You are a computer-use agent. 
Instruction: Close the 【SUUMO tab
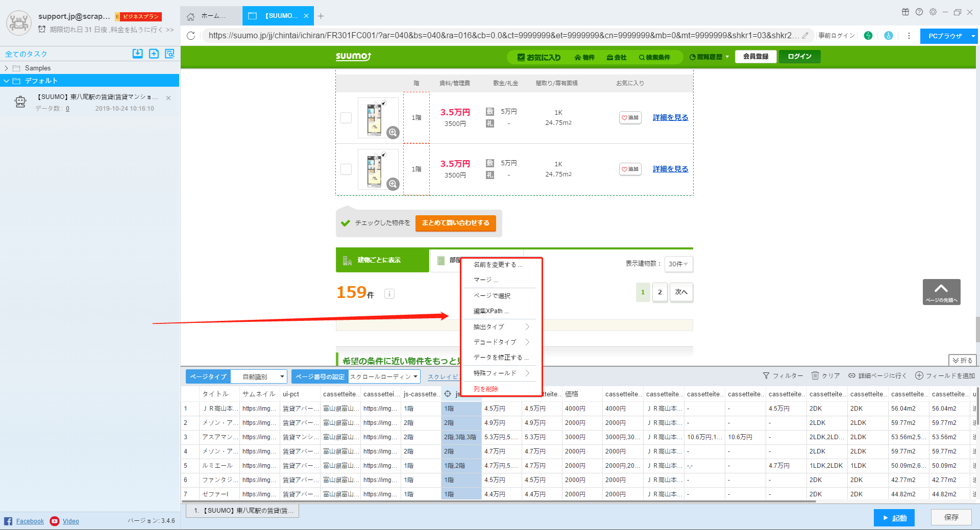click(x=306, y=16)
